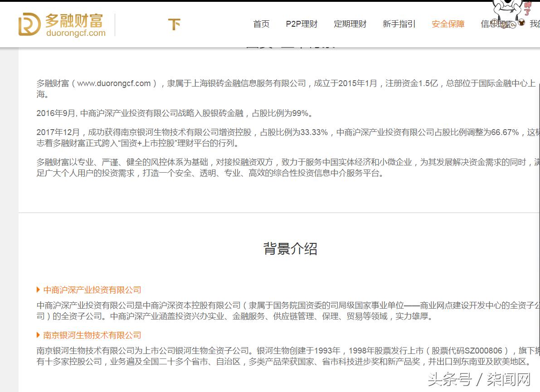
Task: Expand the 南京银河生物技术有限公司 triangle marker
Action: click(38, 335)
